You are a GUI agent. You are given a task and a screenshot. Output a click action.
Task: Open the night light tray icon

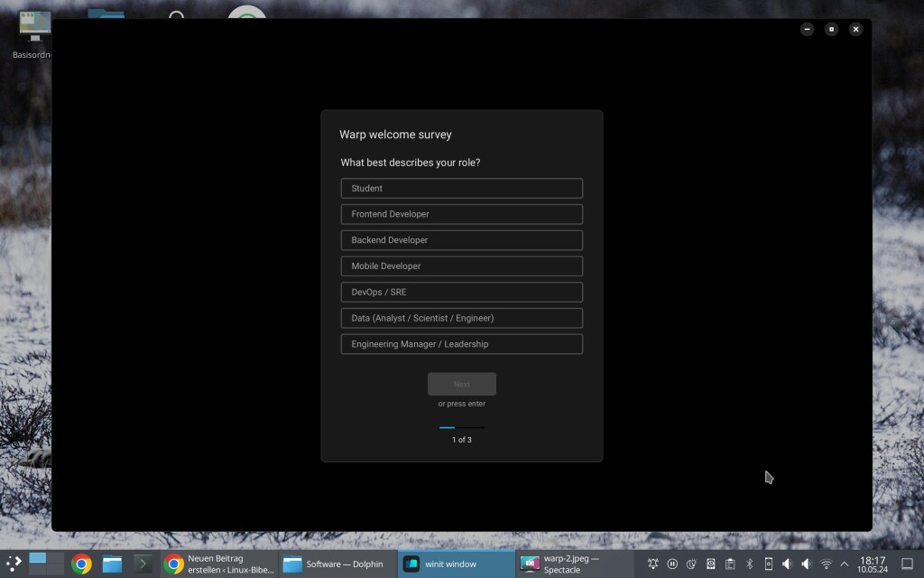coord(691,564)
